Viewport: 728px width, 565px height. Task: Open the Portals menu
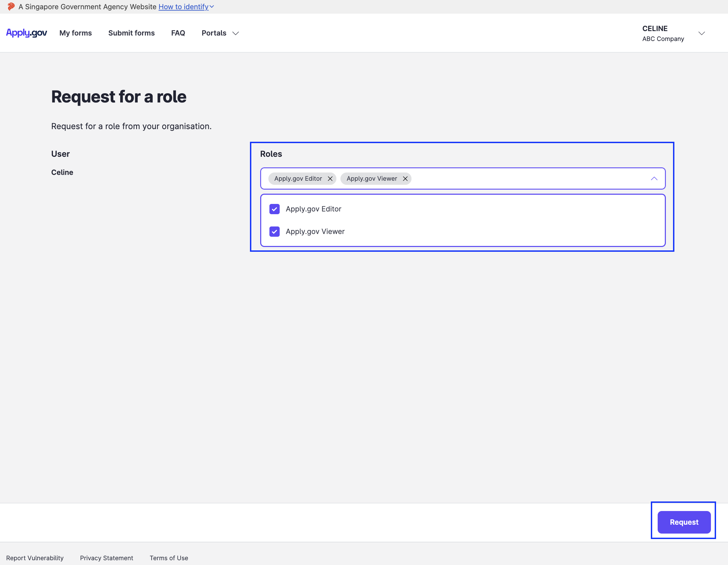(x=214, y=33)
